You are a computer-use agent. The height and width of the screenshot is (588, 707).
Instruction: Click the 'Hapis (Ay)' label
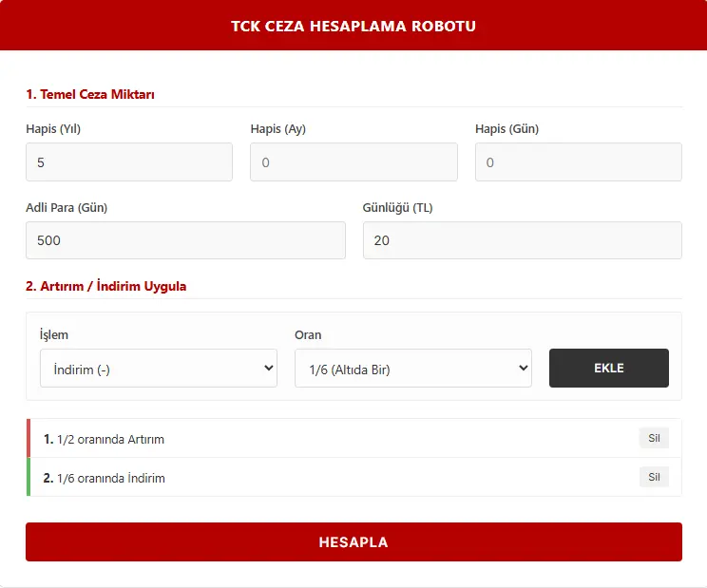278,129
